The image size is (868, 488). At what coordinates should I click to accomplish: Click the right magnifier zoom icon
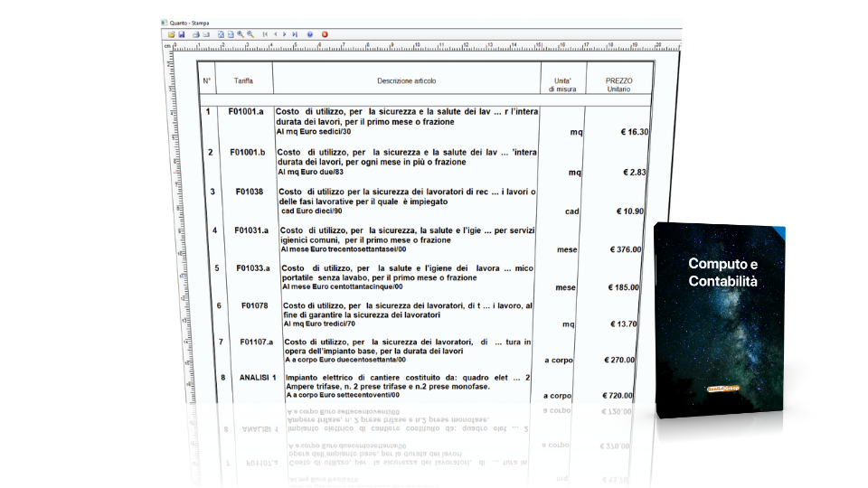(250, 34)
